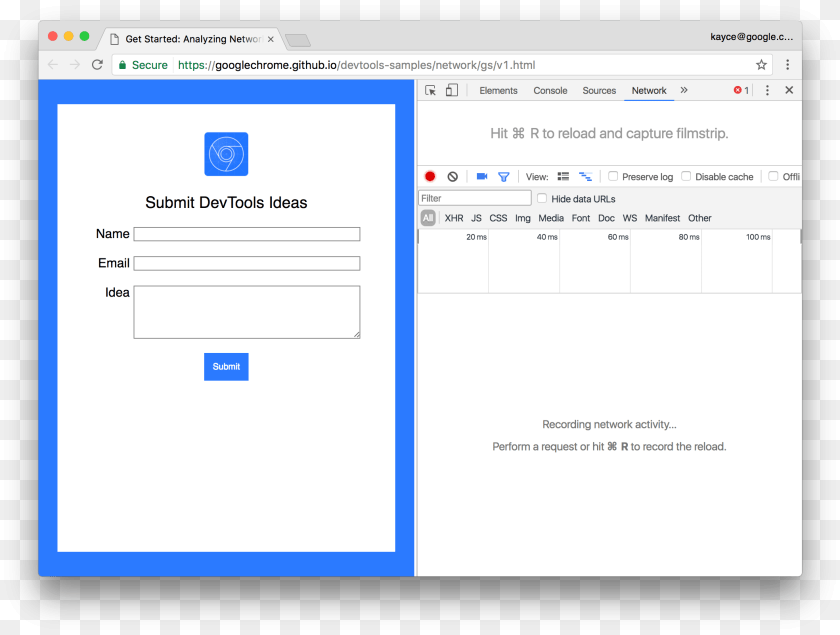Screen dimensions: 840x635
Task: Close the Get Started browser tab
Action: point(271,39)
